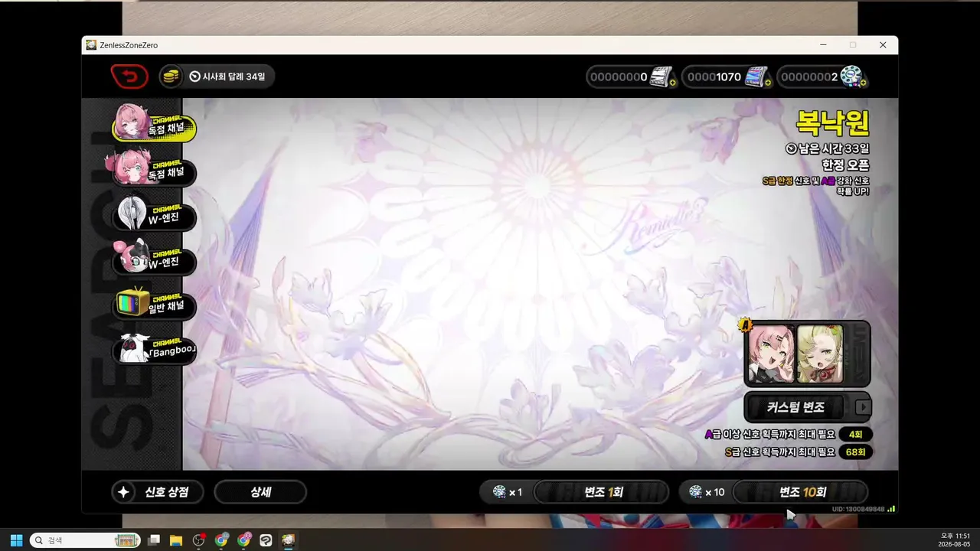Select the highlighted first 독점 채널 tab

click(155, 126)
